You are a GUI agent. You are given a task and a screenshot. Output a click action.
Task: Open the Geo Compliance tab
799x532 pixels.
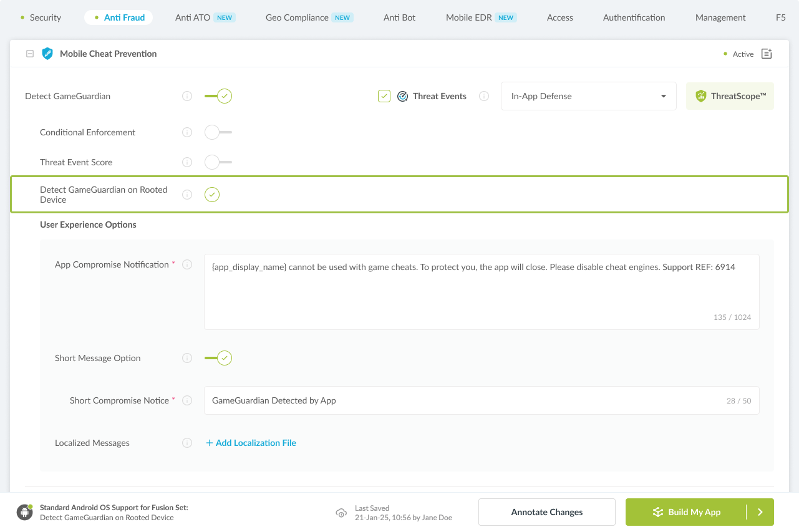[x=297, y=17]
